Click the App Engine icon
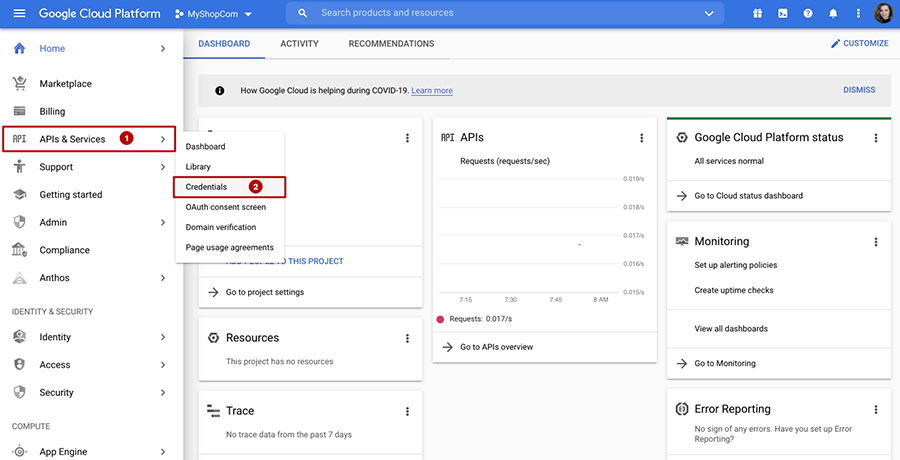Screen dimensions: 900x460 [20, 451]
